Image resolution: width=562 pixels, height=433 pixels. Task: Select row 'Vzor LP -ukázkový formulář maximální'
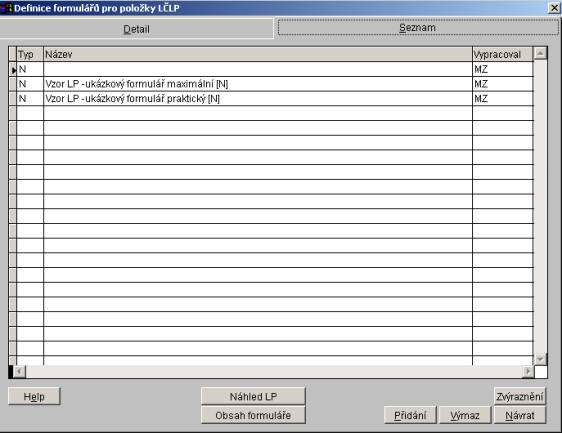coord(271,84)
